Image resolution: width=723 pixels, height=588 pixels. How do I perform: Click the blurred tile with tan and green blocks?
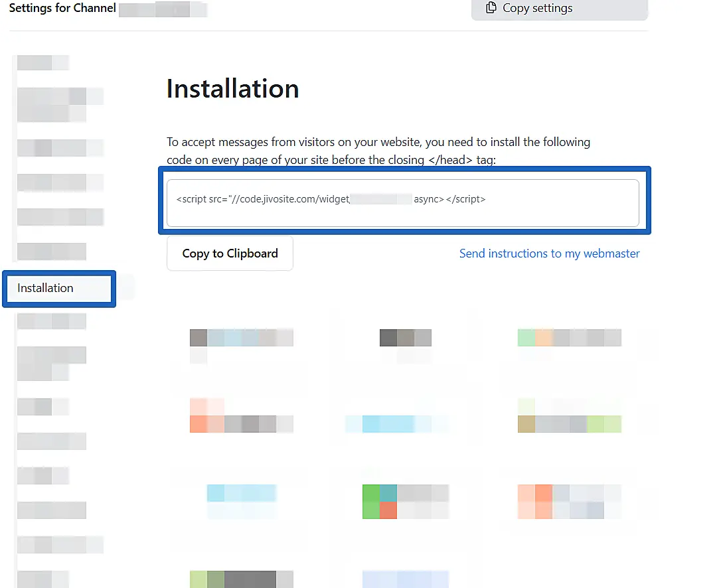point(569,417)
